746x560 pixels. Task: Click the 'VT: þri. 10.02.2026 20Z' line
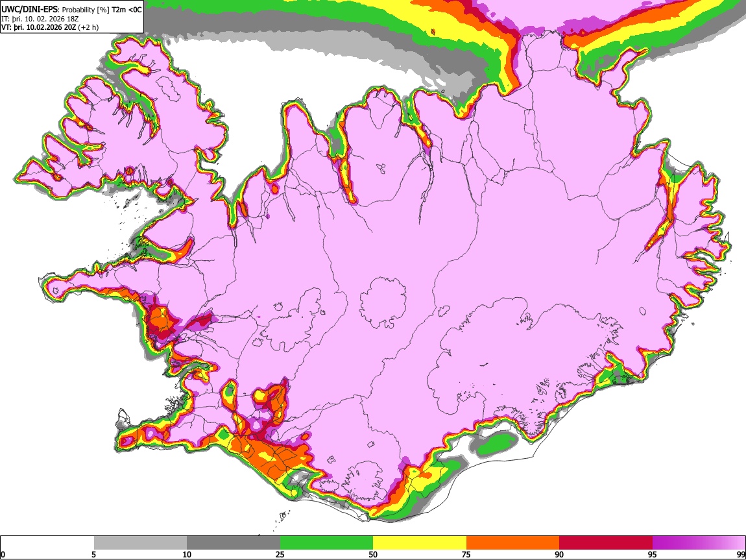point(38,28)
